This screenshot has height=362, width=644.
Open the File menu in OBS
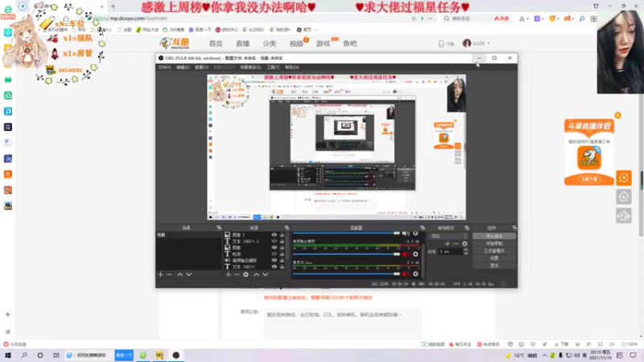point(164,67)
